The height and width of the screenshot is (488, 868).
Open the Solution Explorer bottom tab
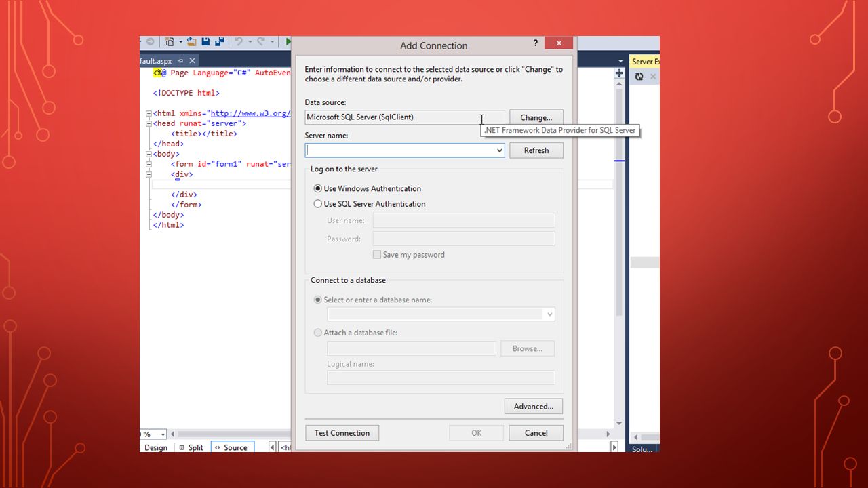pos(642,449)
